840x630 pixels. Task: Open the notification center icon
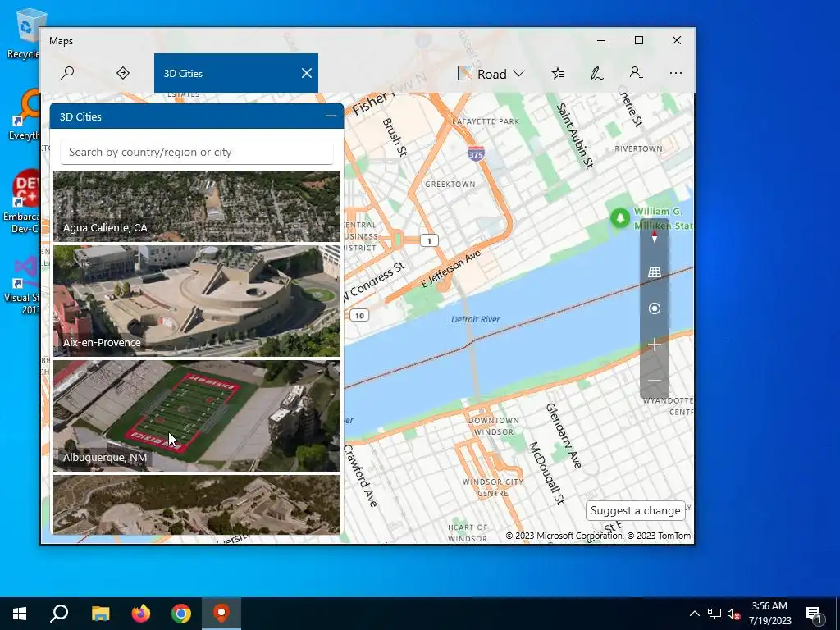[814, 614]
